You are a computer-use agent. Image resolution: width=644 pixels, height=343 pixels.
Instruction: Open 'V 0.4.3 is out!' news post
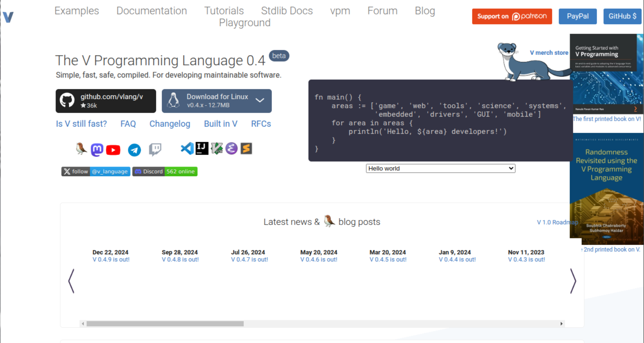pyautogui.click(x=526, y=260)
